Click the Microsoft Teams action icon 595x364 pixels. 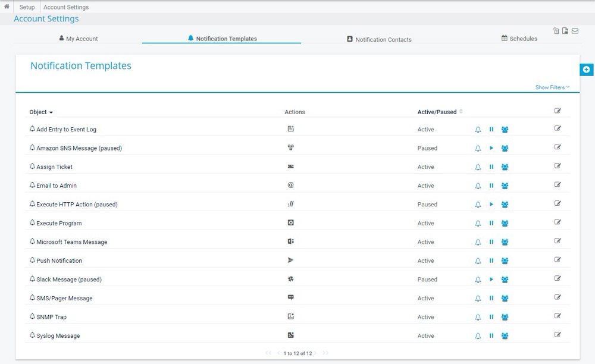291,241
